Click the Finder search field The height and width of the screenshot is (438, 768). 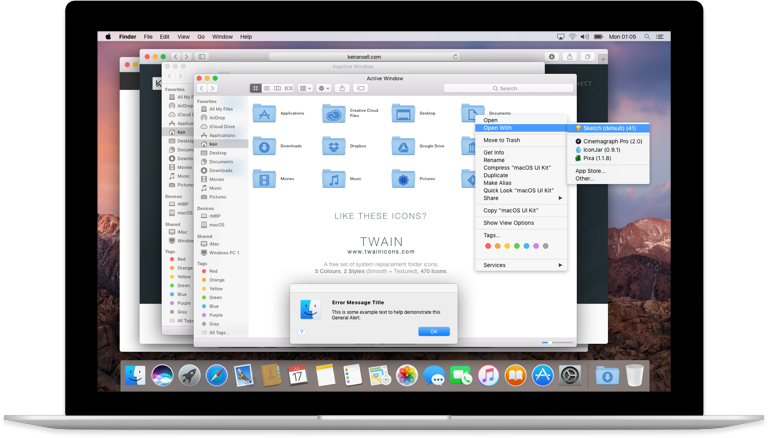pos(508,88)
